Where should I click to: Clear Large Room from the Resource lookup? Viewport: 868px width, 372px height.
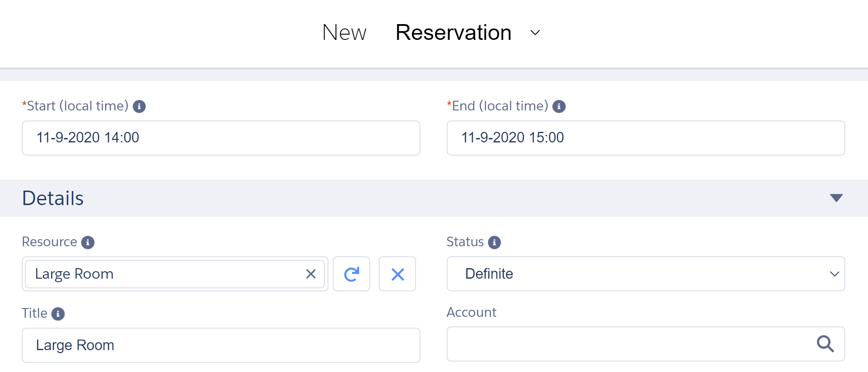[311, 274]
